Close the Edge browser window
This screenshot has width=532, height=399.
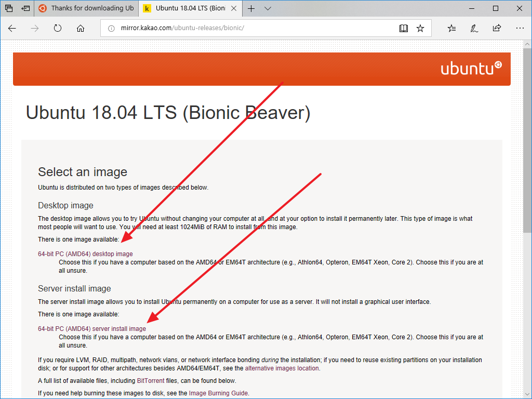tap(519, 8)
